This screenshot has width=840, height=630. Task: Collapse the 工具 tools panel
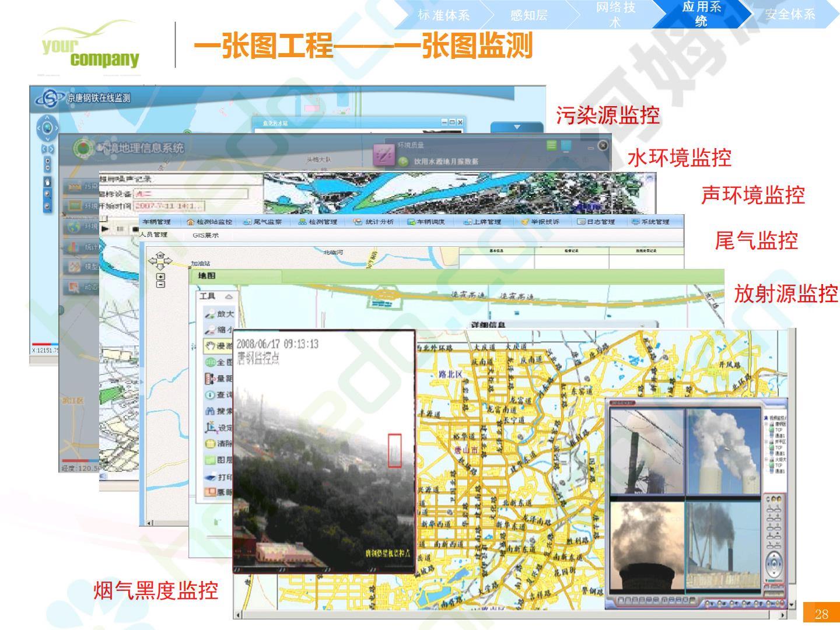[228, 297]
